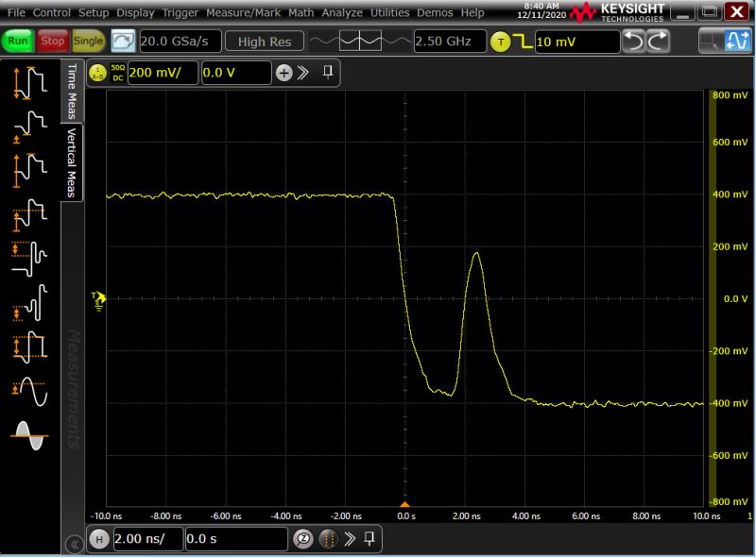Click the zoom magnifier icon near horizontal controls

click(303, 539)
